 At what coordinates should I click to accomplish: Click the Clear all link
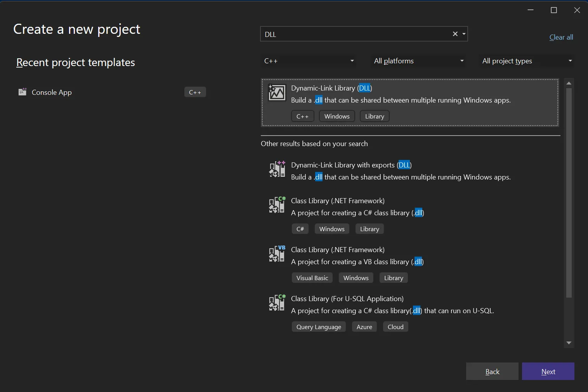560,37
